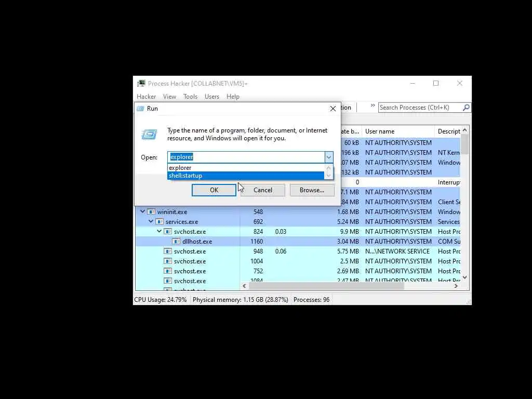Click the CPU Usage status bar entry
Viewport: 532px width, 399px height.
[160, 300]
